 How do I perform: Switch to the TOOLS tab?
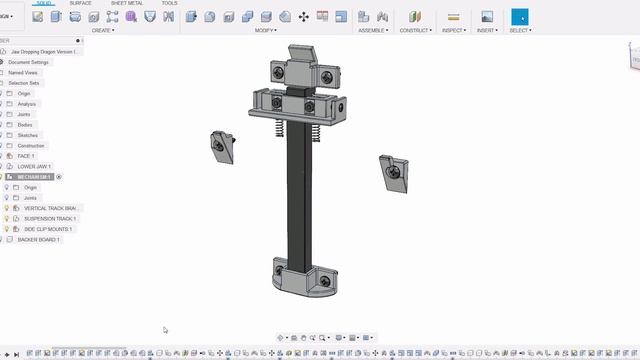click(x=169, y=3)
